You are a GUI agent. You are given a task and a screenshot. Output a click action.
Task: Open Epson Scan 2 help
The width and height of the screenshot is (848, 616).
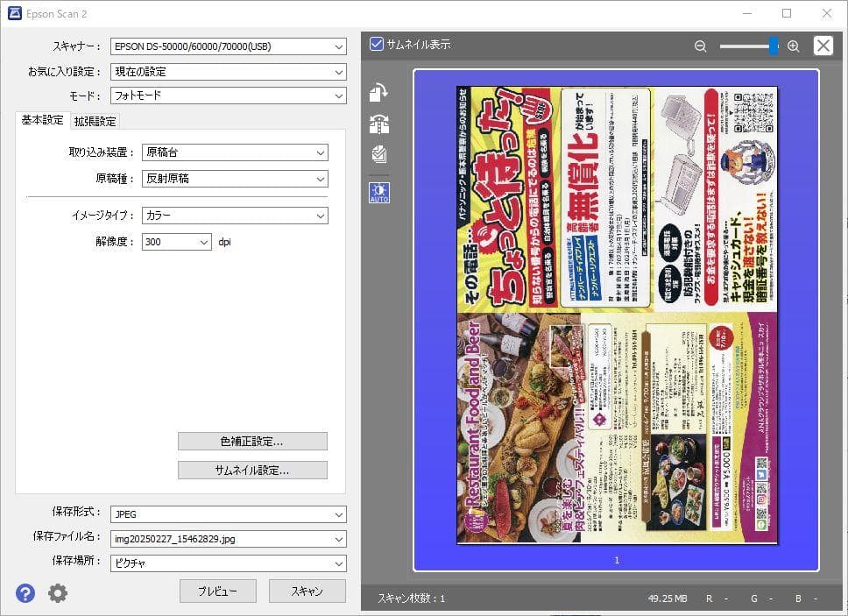coord(25,592)
